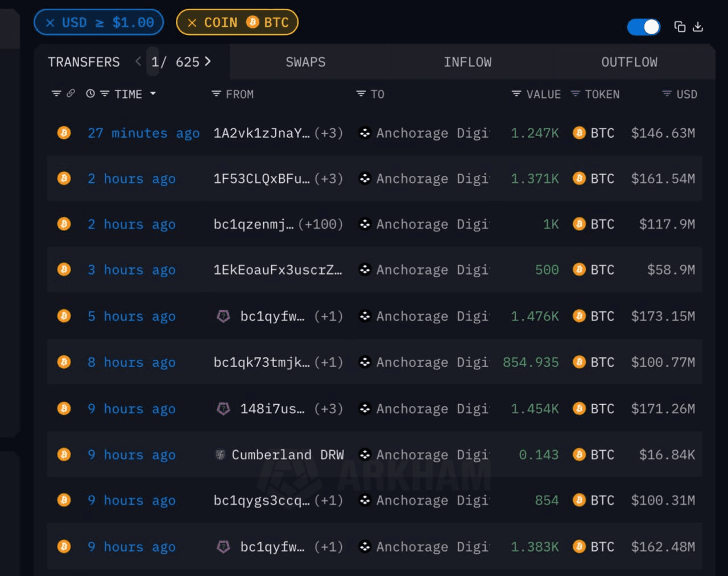Click entity icon in $162.48M row
Viewport: 728px width, 576px height.
click(x=224, y=547)
